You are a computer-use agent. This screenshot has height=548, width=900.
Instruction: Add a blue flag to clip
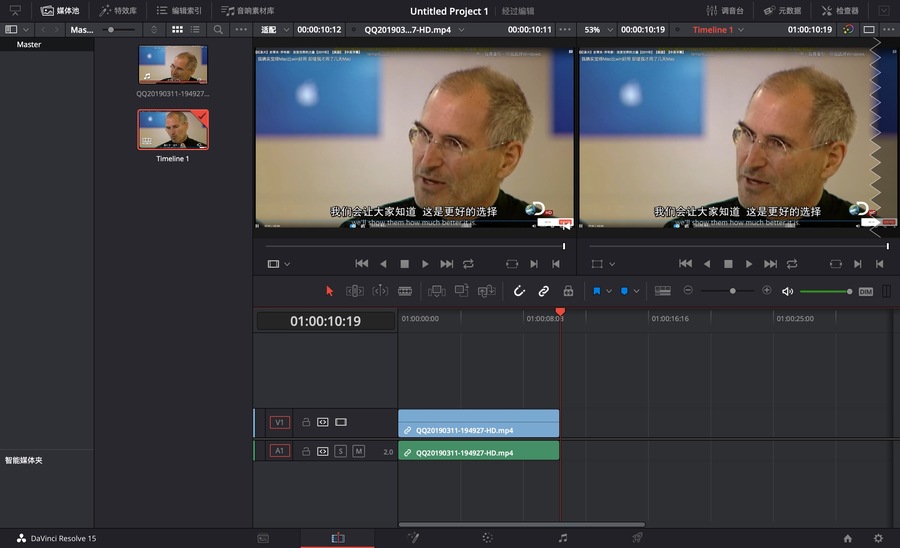[x=596, y=291]
